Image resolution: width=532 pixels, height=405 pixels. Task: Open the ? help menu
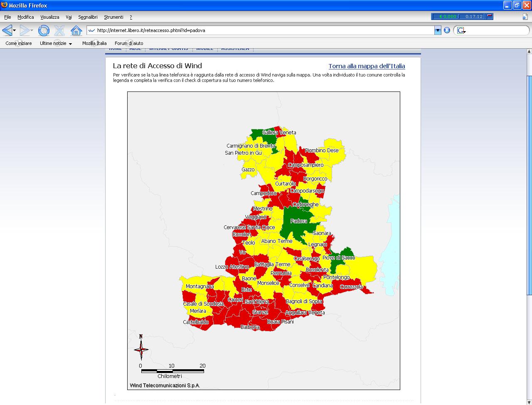click(x=131, y=17)
